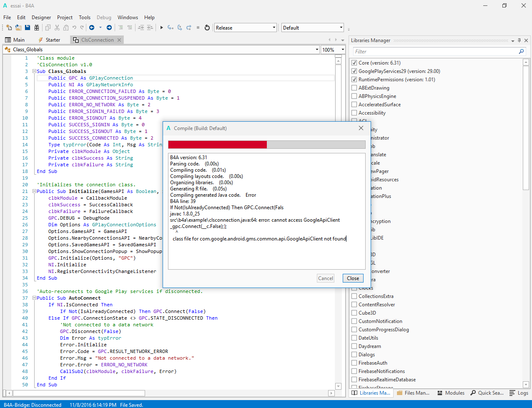The width and height of the screenshot is (532, 408).
Task: Click the Open project folder icon
Action: coord(18,28)
